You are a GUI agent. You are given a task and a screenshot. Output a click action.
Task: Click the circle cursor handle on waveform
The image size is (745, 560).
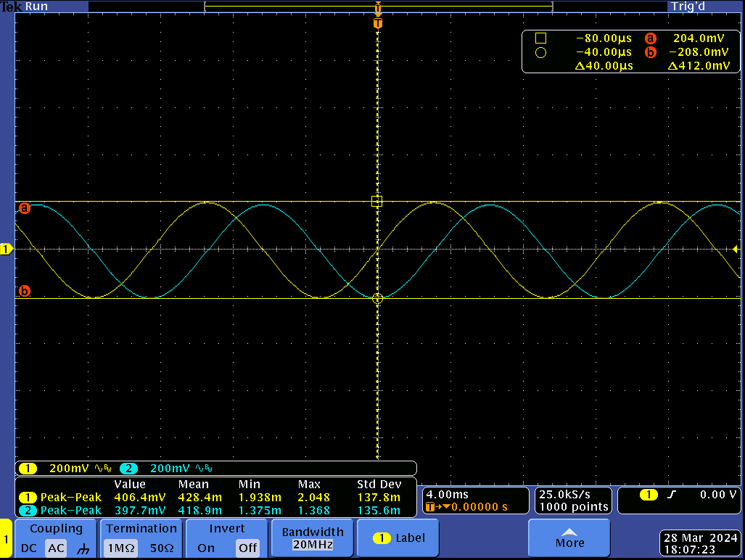point(377,298)
